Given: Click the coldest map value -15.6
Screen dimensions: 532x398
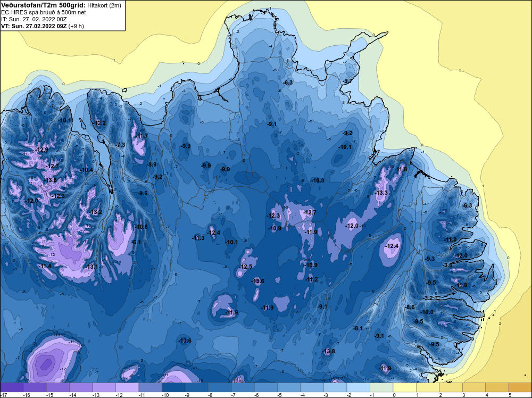Looking at the screenshot, I should click(x=258, y=281).
